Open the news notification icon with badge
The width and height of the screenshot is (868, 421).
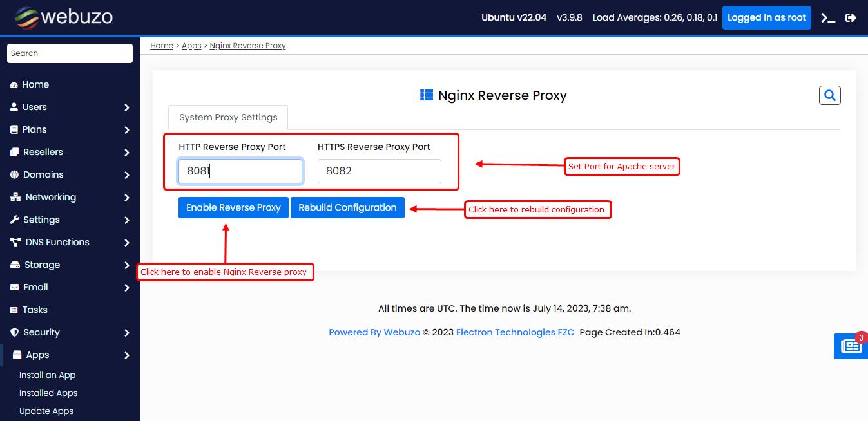850,346
